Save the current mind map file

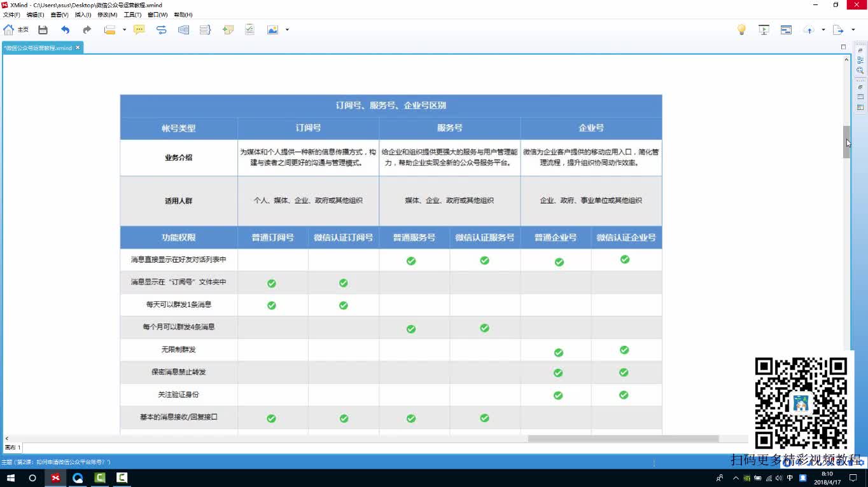tap(43, 29)
